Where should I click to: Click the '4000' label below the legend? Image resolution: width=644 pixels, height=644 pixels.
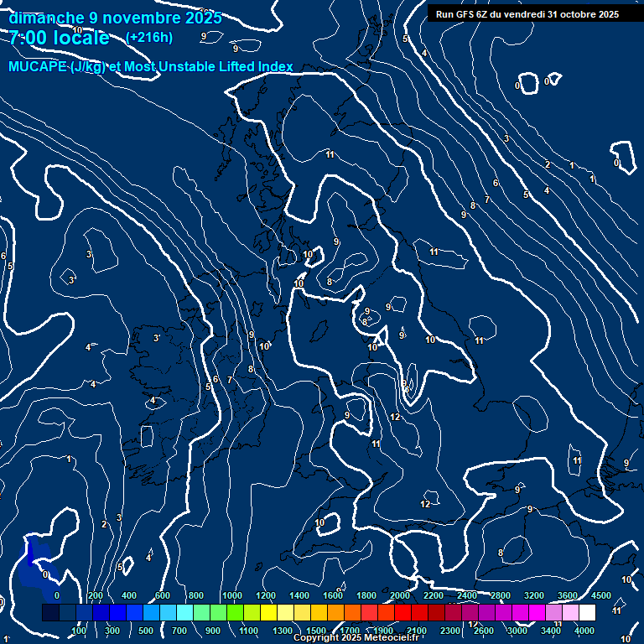click(x=584, y=630)
